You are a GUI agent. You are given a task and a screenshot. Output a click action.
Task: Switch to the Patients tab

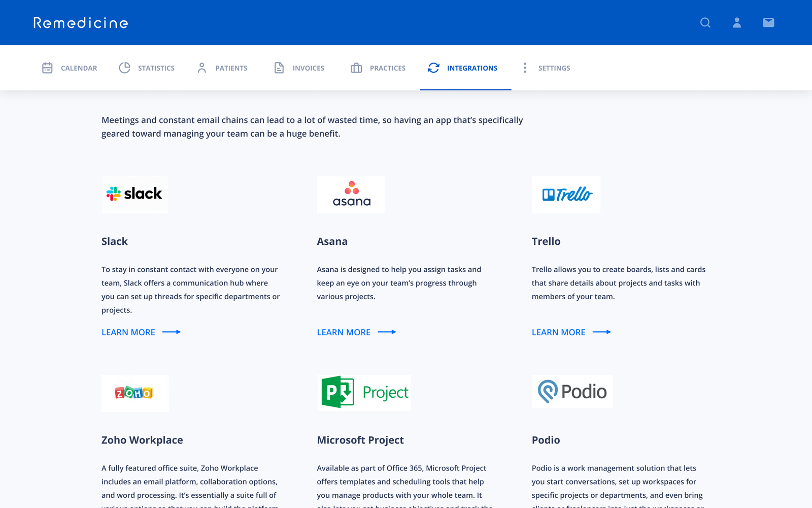[231, 68]
